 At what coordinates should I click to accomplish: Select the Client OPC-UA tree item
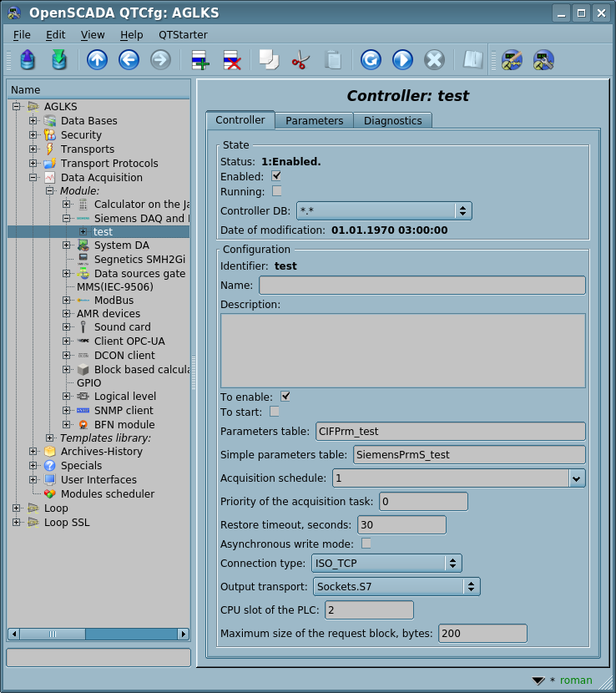coord(129,341)
